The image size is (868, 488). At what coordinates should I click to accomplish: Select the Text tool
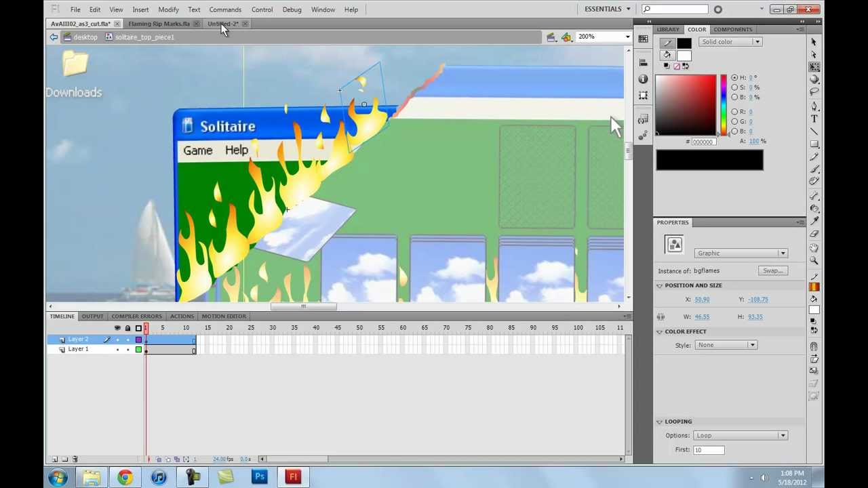tap(814, 118)
